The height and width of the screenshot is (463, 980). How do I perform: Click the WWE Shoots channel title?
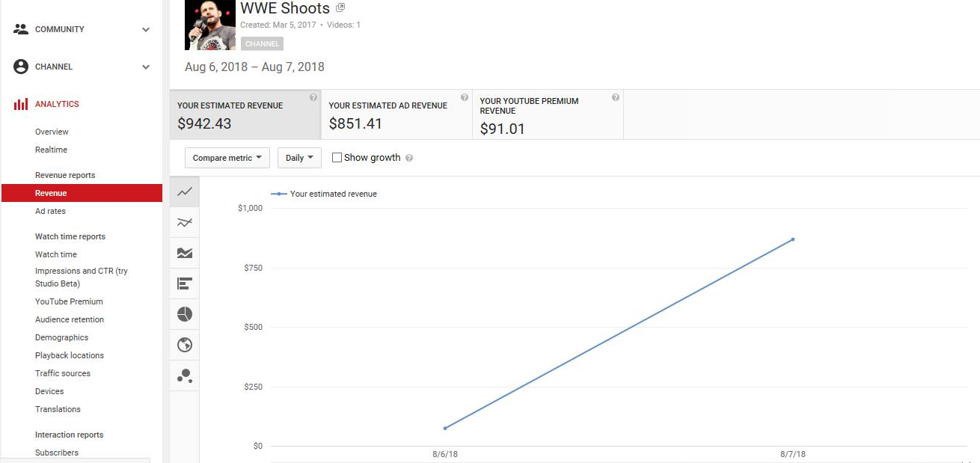tap(285, 8)
